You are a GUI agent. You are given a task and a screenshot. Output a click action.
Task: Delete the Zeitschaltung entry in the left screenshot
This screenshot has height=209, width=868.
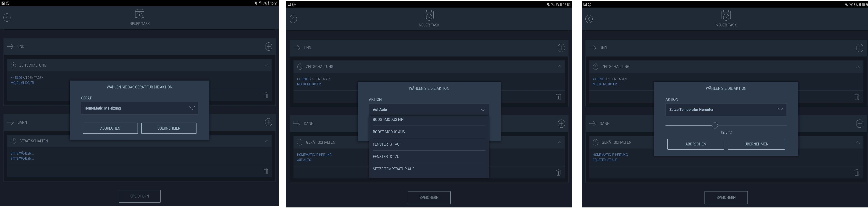266,95
